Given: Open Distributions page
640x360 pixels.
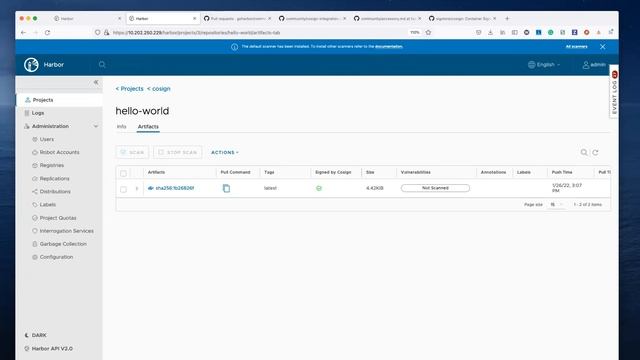Looking at the screenshot, I should point(55,191).
